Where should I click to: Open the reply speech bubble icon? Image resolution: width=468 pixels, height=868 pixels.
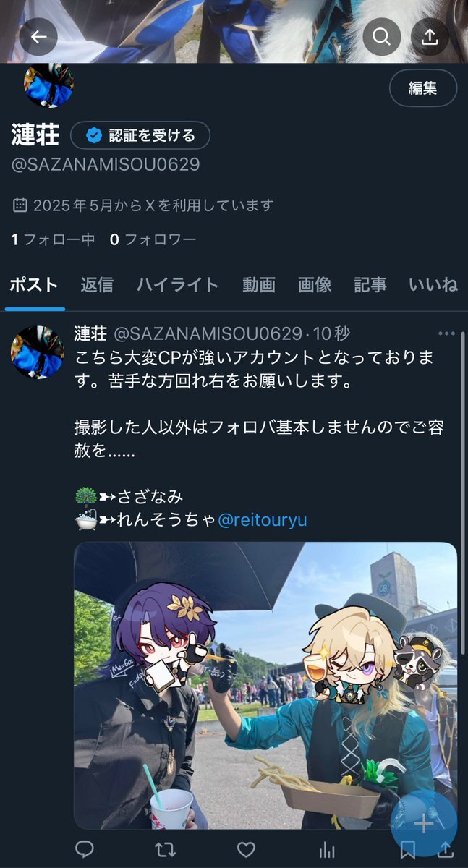[85, 848]
